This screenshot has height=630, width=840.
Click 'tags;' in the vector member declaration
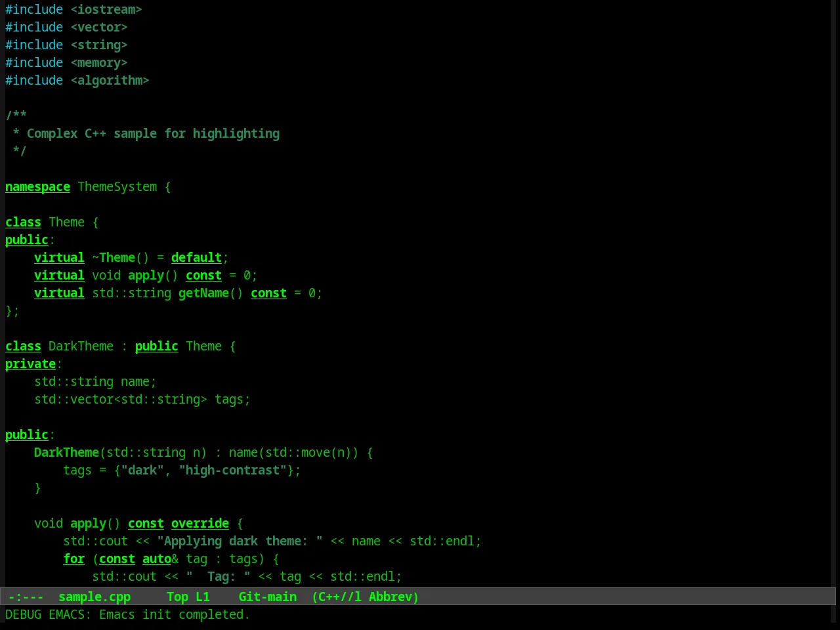coord(232,399)
